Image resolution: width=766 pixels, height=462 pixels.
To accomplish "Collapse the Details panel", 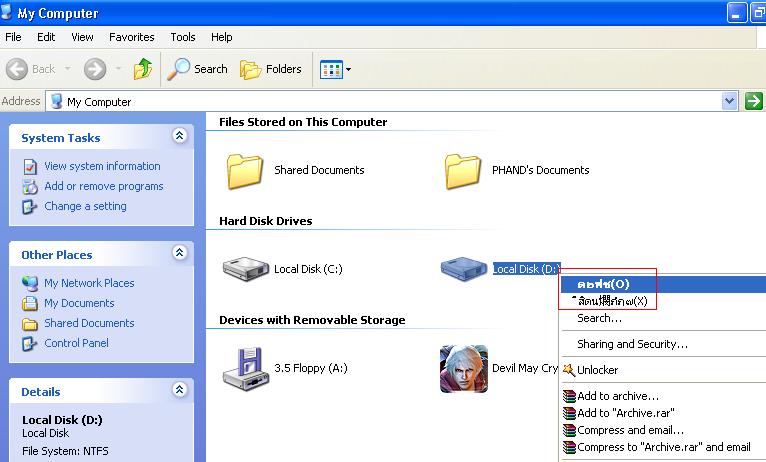I will pyautogui.click(x=179, y=389).
